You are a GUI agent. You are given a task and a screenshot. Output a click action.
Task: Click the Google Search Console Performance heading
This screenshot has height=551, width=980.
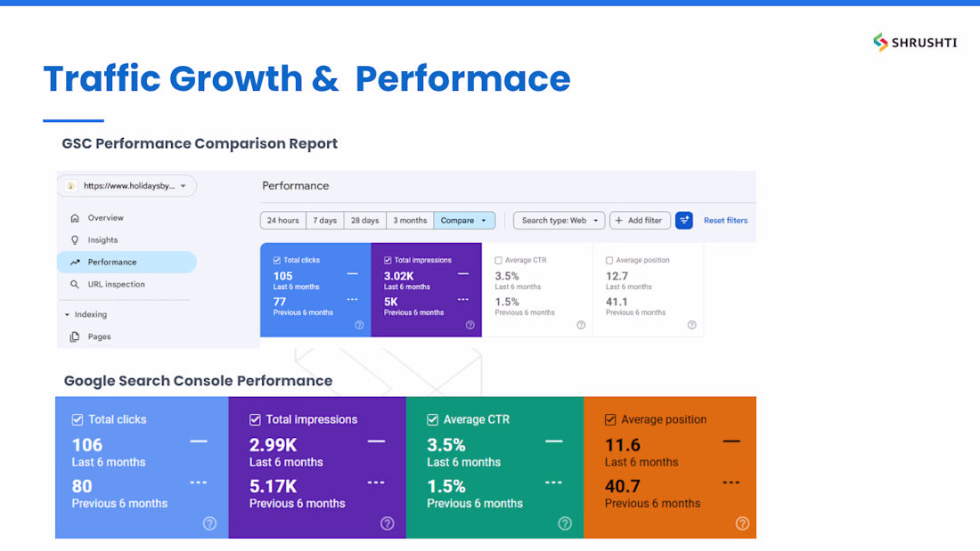pyautogui.click(x=198, y=381)
